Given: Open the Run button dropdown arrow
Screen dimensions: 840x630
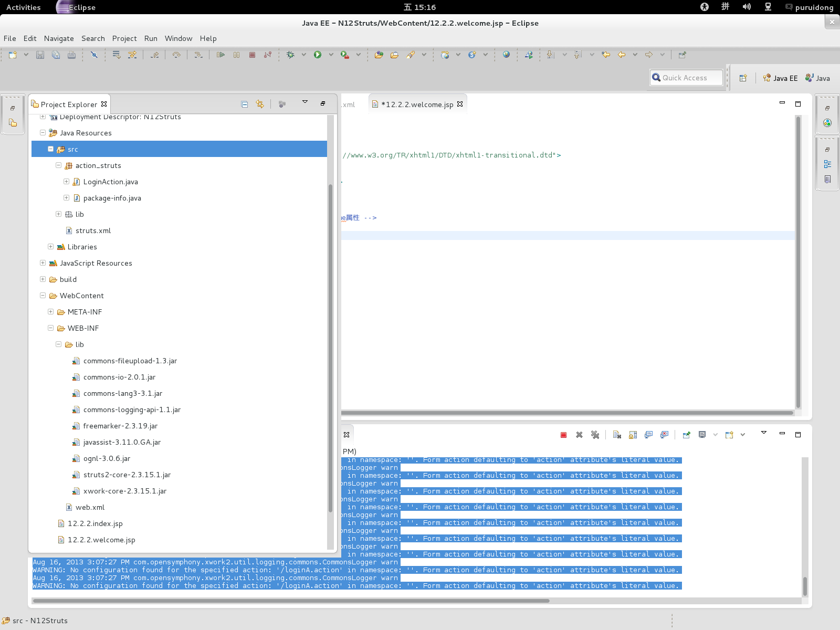Looking at the screenshot, I should click(331, 55).
